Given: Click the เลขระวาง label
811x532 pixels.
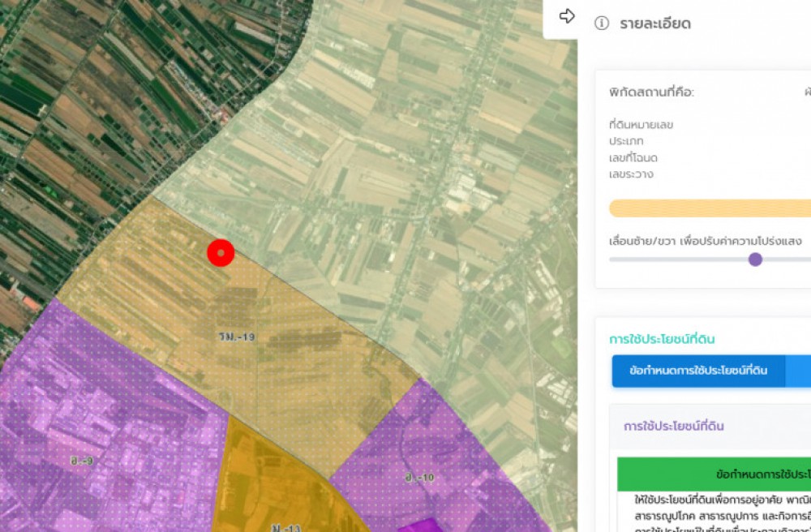Looking at the screenshot, I should 632,174.
